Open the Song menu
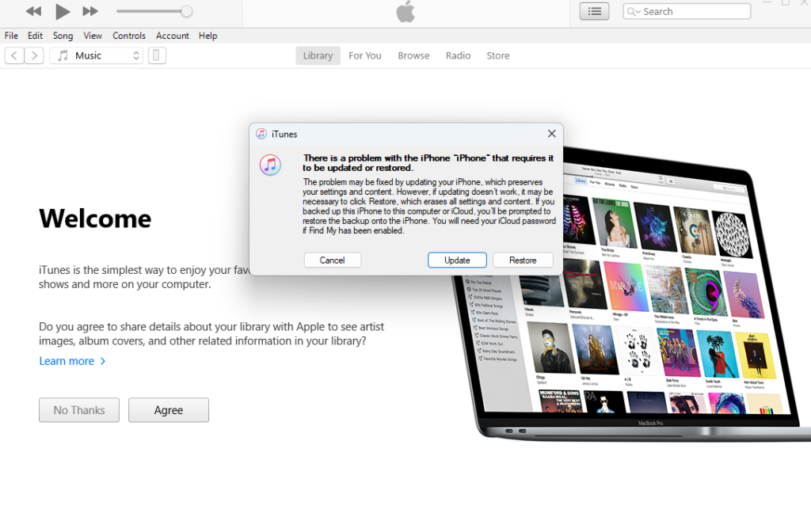Screen dimensions: 811x532 (63, 36)
